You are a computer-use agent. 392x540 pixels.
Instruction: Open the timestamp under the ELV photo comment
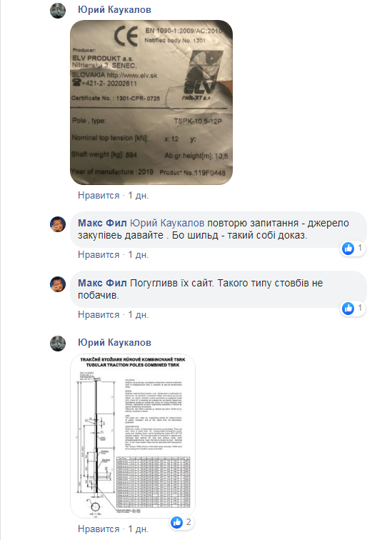[x=138, y=195]
